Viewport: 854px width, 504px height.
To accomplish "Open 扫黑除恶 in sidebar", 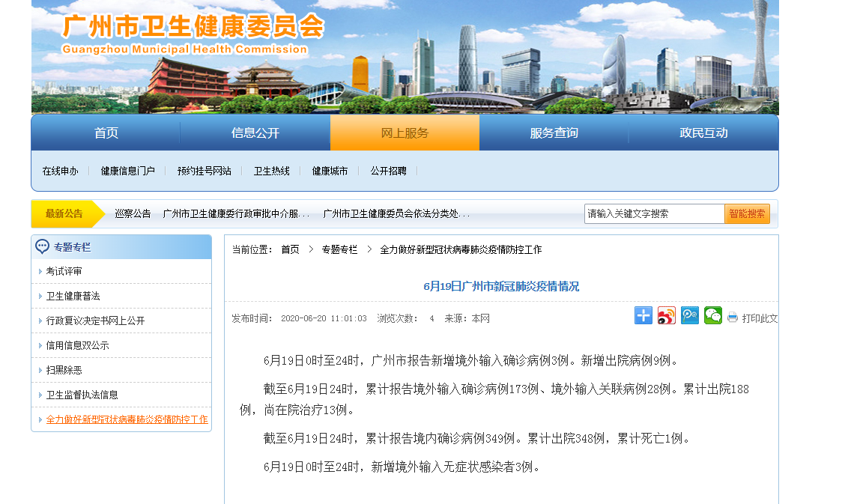I will click(64, 370).
